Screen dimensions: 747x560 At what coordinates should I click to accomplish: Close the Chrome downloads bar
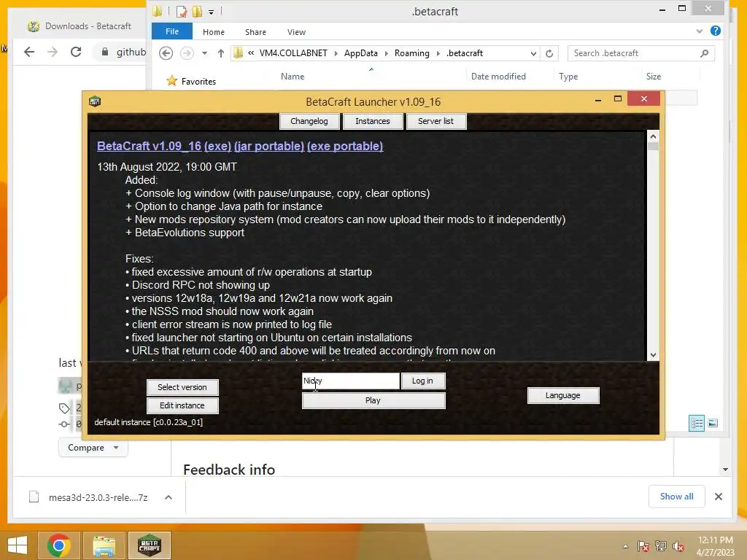[x=719, y=497]
